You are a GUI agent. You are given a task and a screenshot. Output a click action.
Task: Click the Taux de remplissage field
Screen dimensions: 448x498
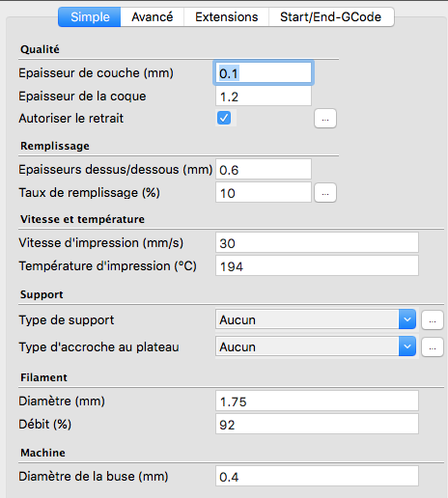coord(264,192)
